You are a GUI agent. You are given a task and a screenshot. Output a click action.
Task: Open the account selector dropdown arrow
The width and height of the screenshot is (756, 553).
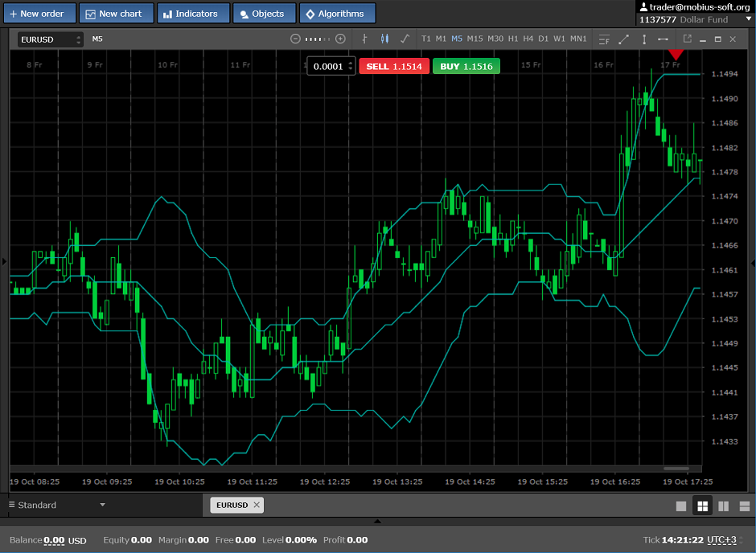pyautogui.click(x=749, y=18)
